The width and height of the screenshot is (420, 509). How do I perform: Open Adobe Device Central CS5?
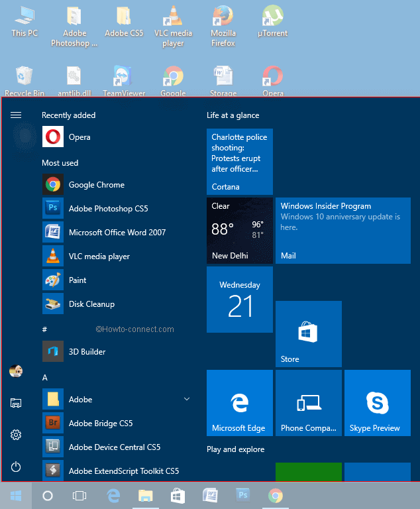pyautogui.click(x=117, y=447)
